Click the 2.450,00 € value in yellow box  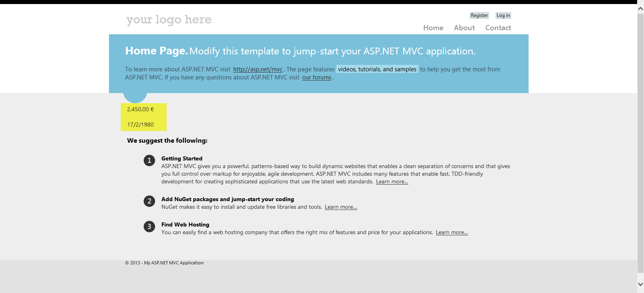[x=140, y=109]
